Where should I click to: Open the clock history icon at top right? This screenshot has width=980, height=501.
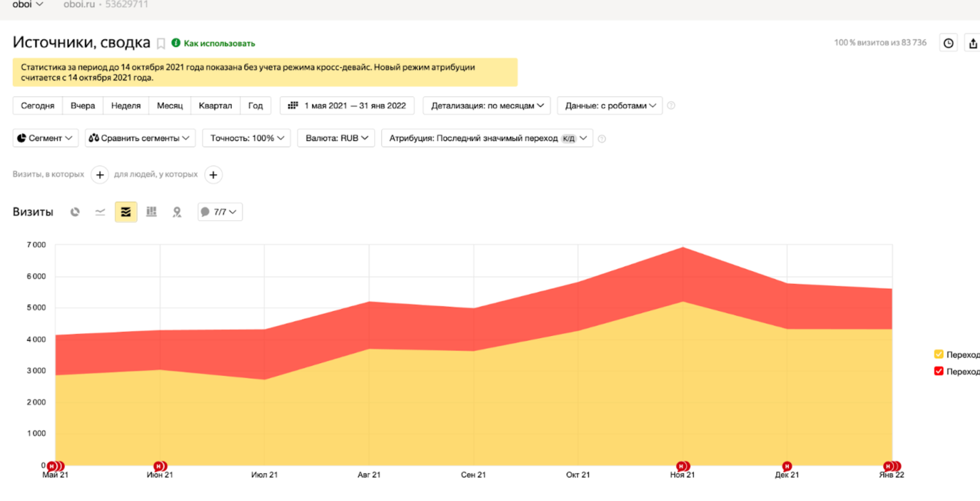coord(948,43)
